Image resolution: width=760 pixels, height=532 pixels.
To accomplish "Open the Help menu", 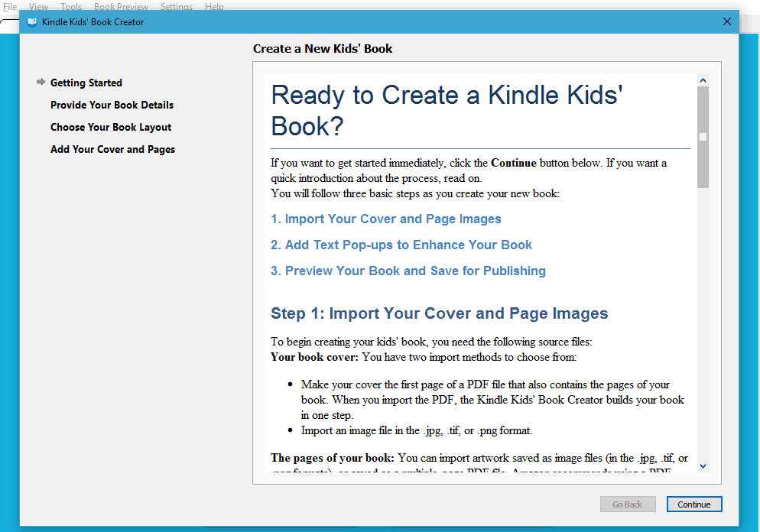I will click(214, 6).
